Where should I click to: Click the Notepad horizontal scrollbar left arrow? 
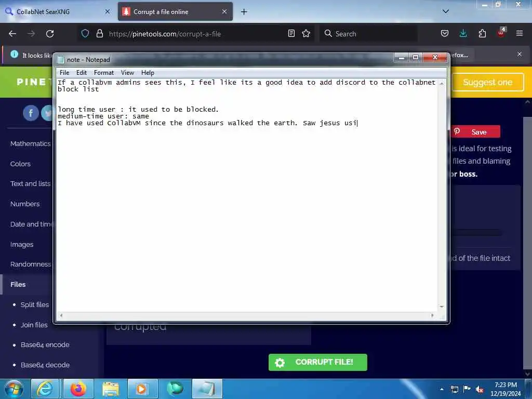[61, 315]
